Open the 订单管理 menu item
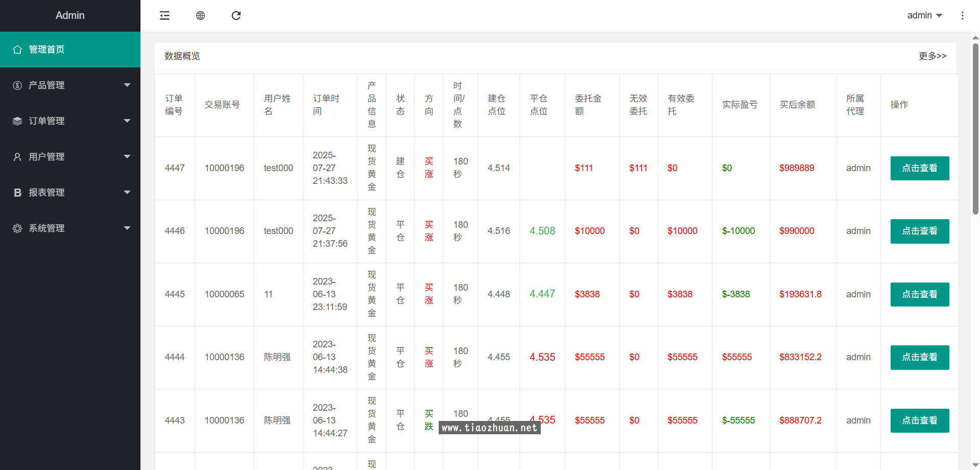980x470 pixels. pyautogui.click(x=70, y=121)
